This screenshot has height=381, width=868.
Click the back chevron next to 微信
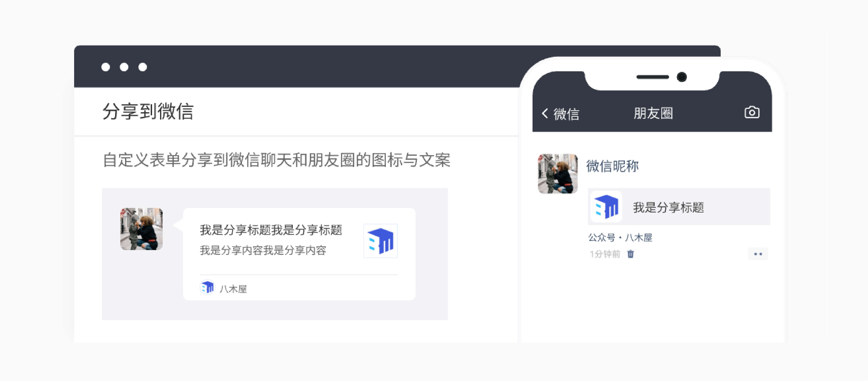coord(545,113)
